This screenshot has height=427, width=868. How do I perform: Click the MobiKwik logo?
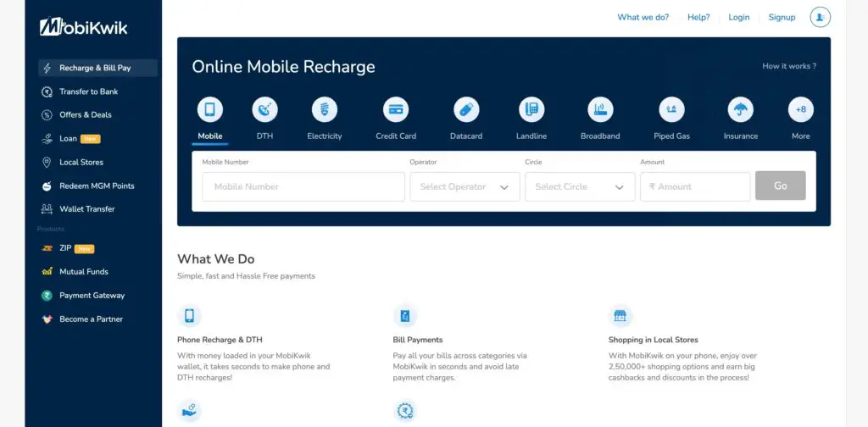84,26
